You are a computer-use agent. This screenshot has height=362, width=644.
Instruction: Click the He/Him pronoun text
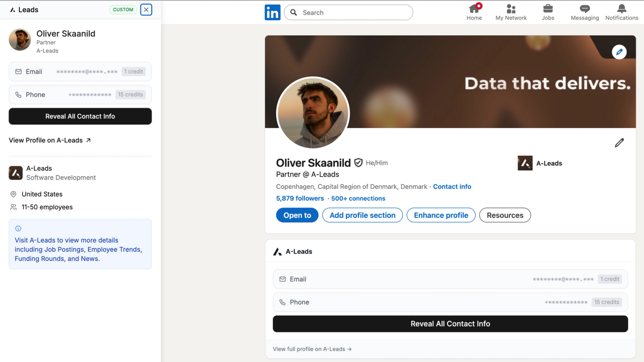coord(377,163)
